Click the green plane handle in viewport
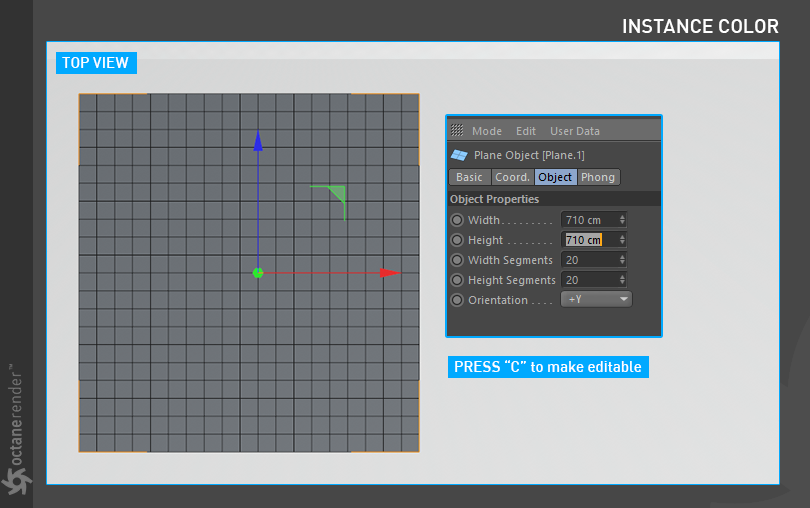810x508 pixels. pos(336,194)
